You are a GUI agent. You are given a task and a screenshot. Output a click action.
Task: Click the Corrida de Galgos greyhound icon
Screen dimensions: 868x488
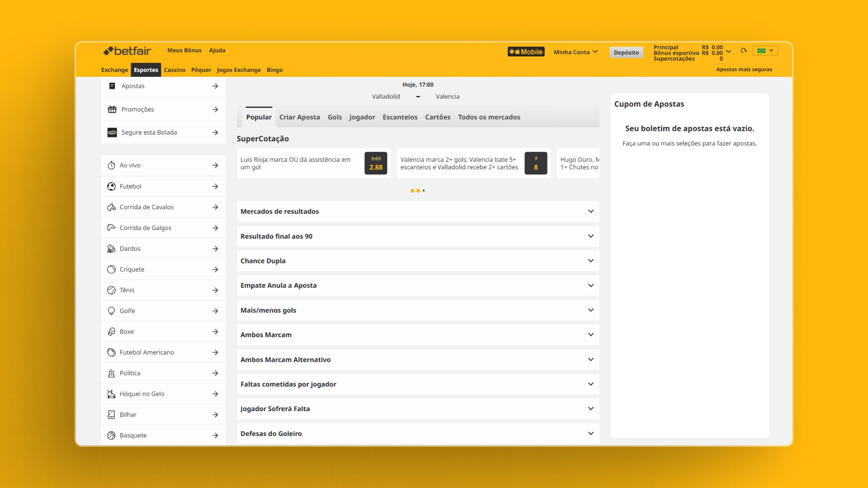111,228
